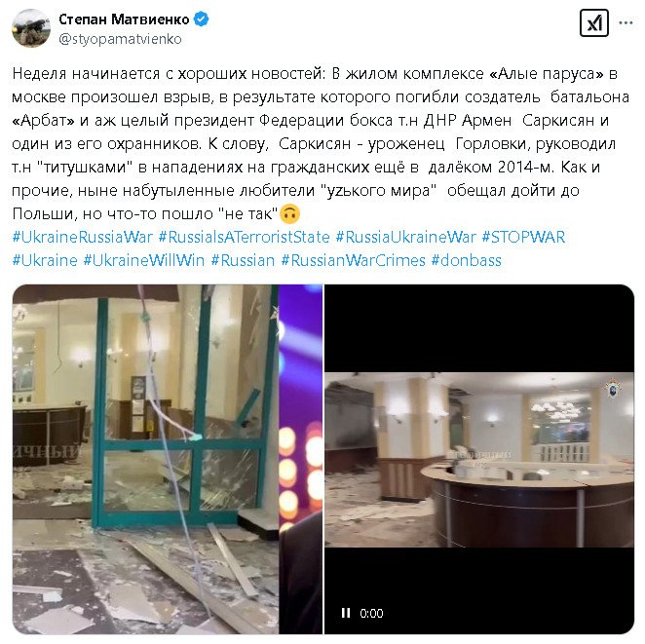Open the three-dot more options menu

click(x=626, y=23)
